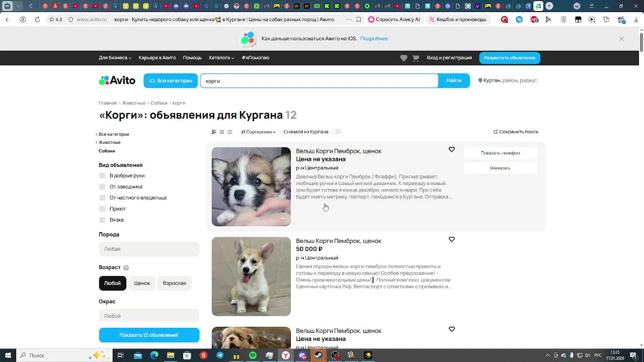Screen dimensions: 644x362
Task: Favorite the third corgi listing heart
Action: 452,329
